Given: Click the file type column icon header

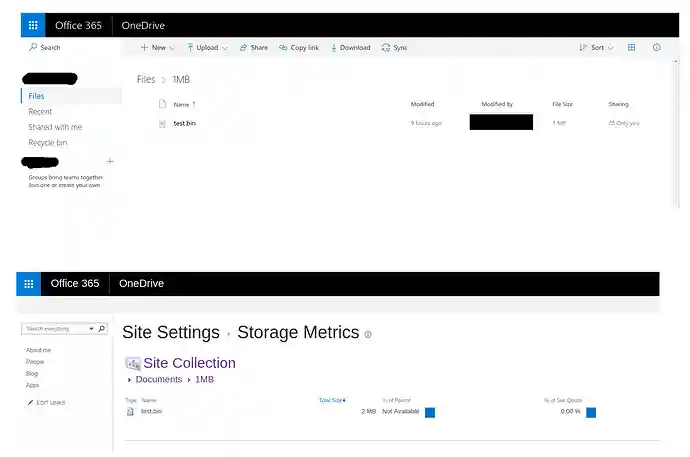Looking at the screenshot, I should point(162,104).
